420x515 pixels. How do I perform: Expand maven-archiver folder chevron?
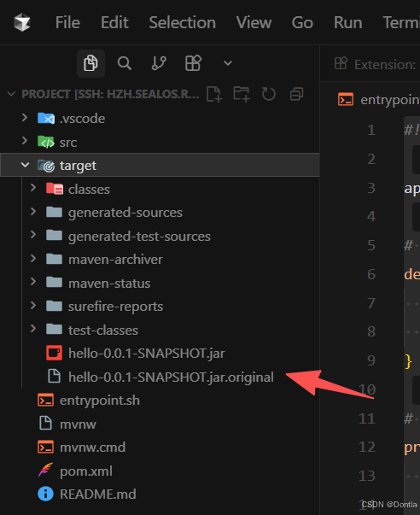(x=33, y=259)
